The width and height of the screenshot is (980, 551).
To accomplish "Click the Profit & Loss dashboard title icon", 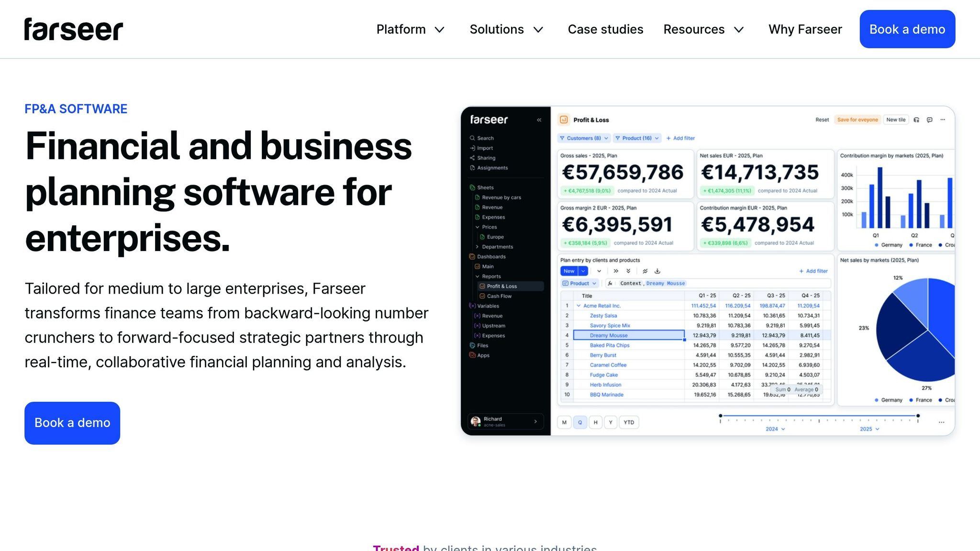I will pos(564,120).
